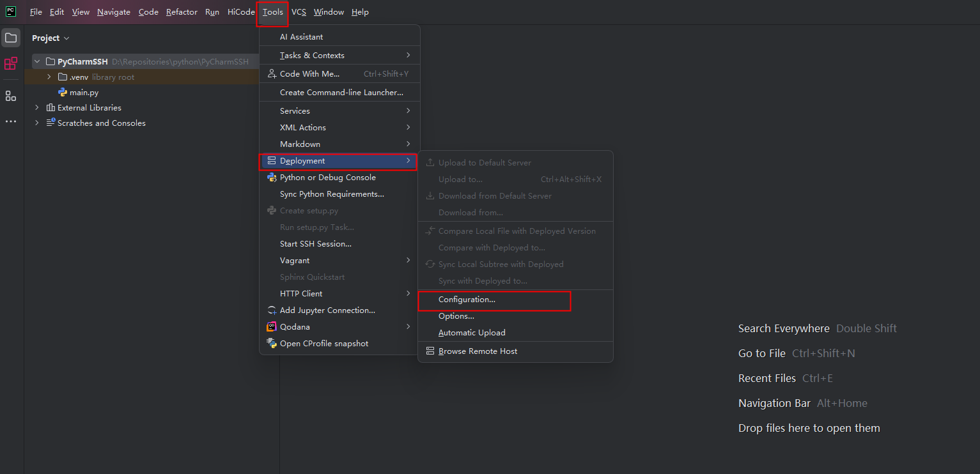The height and width of the screenshot is (474, 980).
Task: Click the Qodana menu icon entry
Action: tap(272, 326)
